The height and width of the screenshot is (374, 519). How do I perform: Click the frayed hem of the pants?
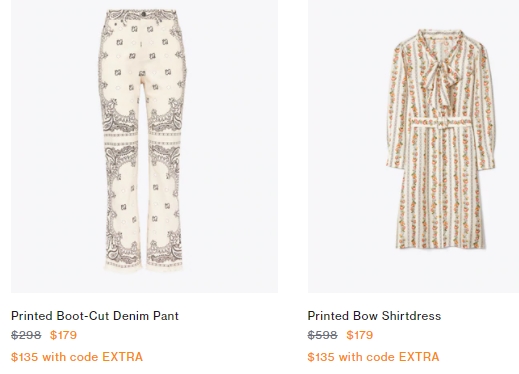click(144, 266)
